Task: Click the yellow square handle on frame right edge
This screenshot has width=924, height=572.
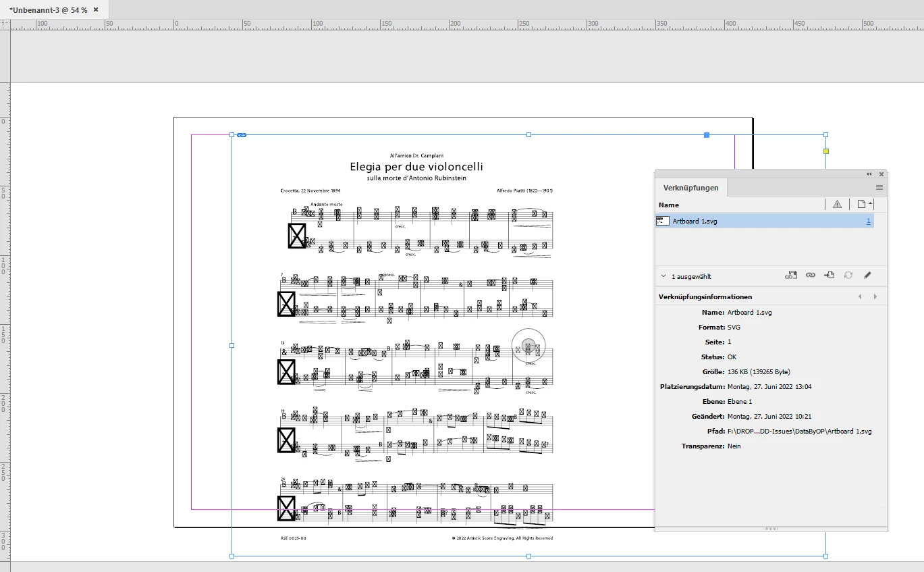Action: click(825, 151)
